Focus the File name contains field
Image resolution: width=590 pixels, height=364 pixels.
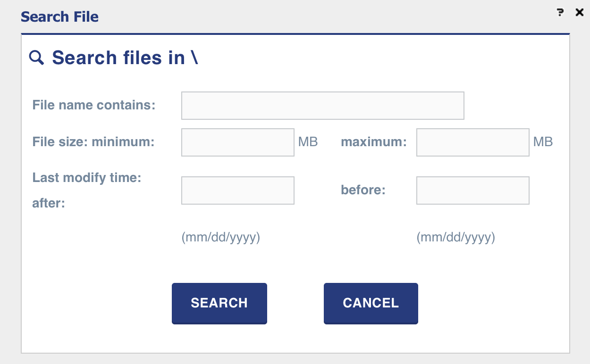pyautogui.click(x=322, y=106)
